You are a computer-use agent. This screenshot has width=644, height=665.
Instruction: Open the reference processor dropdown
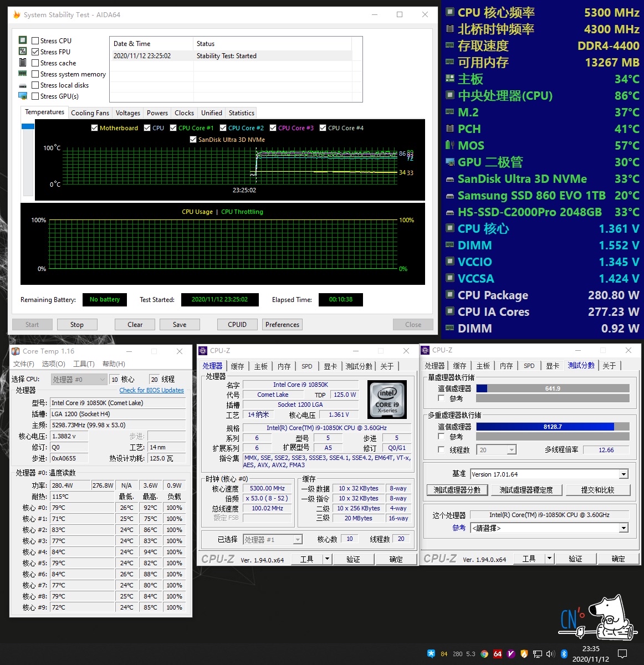coord(623,528)
